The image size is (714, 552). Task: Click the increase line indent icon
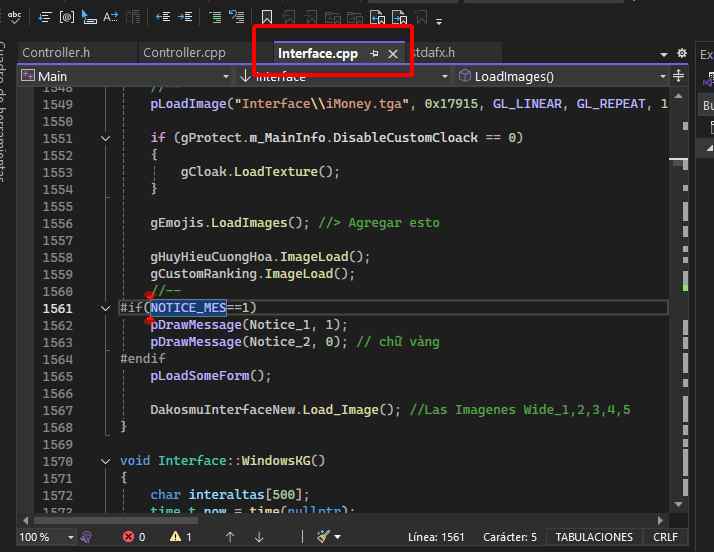click(185, 17)
